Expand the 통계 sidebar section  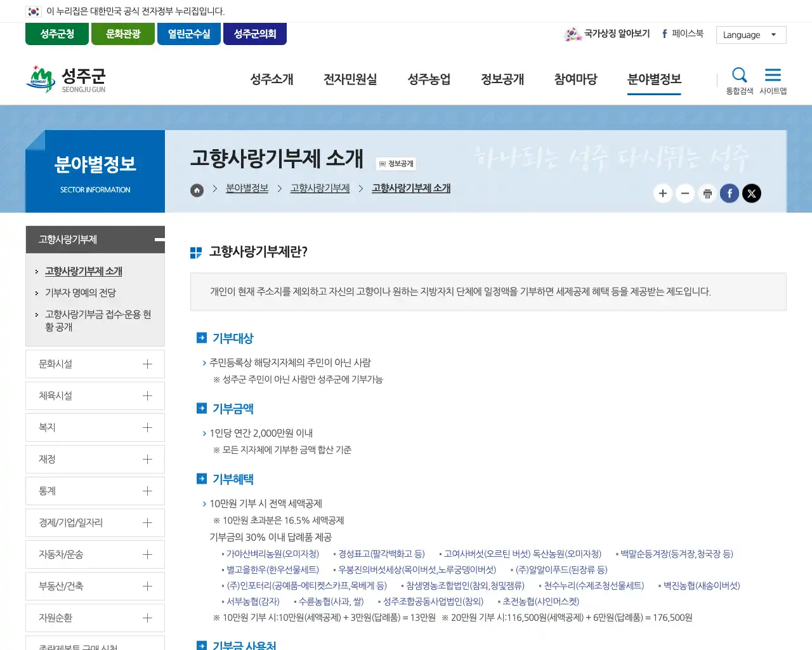[x=95, y=491]
